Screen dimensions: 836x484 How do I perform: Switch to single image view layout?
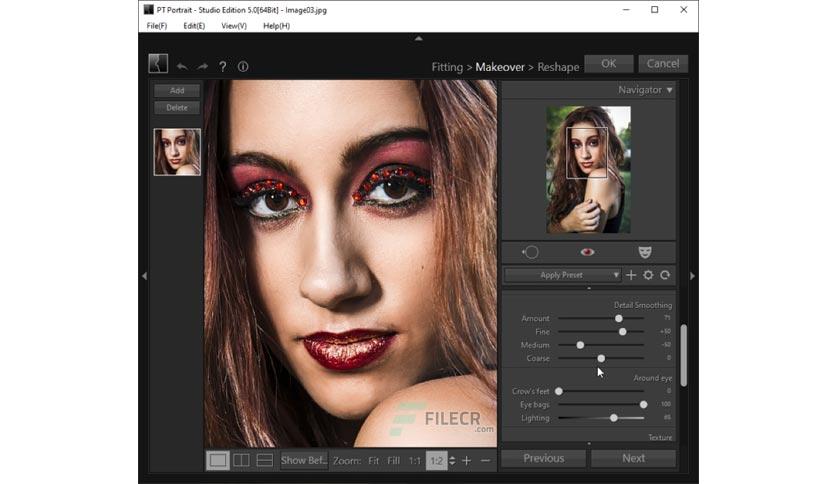(x=218, y=461)
